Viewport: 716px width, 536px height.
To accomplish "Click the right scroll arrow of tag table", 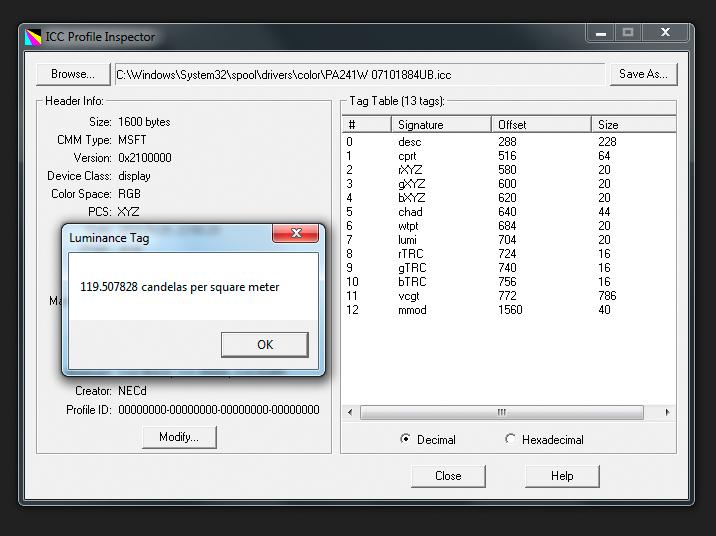I will click(668, 412).
